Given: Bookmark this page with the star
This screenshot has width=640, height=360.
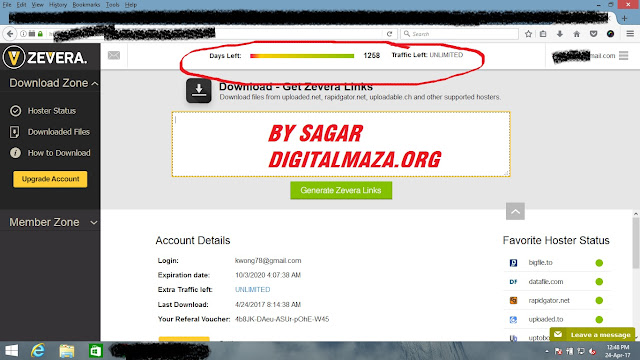Looking at the screenshot, I should tap(528, 34).
